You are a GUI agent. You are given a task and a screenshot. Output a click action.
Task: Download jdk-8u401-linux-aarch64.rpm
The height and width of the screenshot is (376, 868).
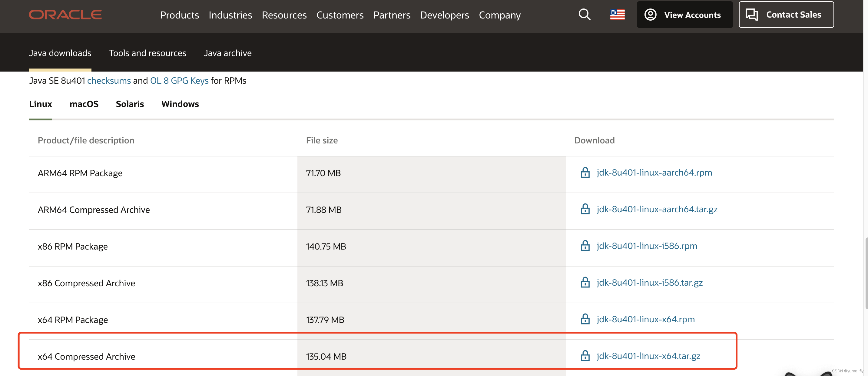pos(654,172)
